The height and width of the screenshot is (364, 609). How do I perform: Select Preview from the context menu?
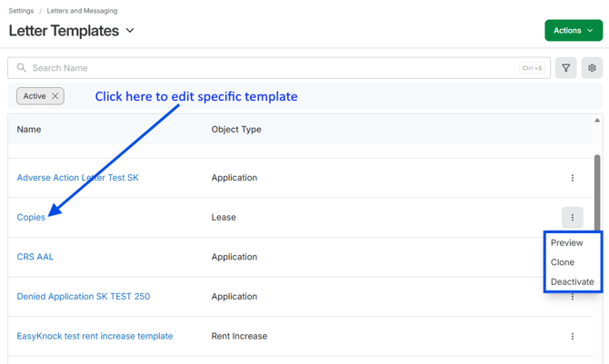tap(566, 243)
